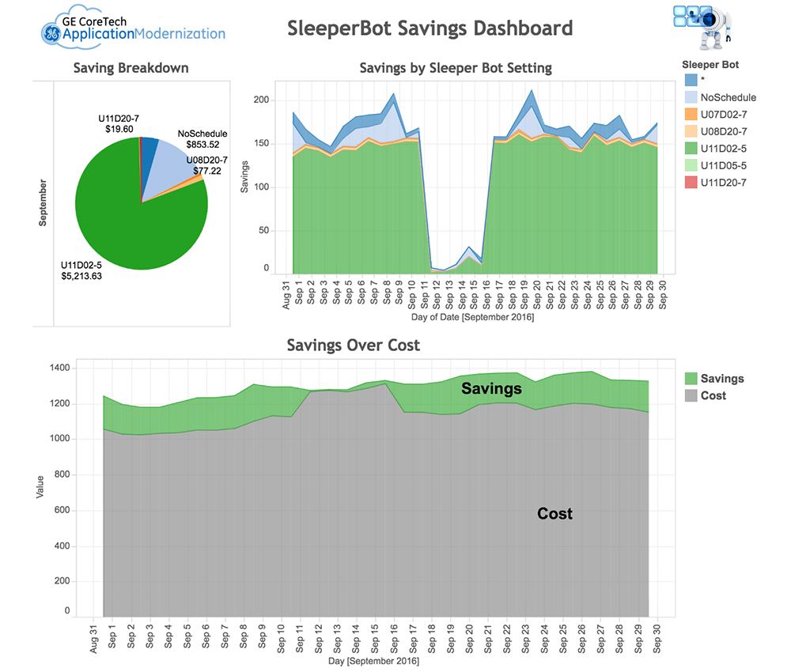Viewport: 791px width, 672px height.
Task: Click the U08D20-7 legend swatch
Action: coord(691,131)
